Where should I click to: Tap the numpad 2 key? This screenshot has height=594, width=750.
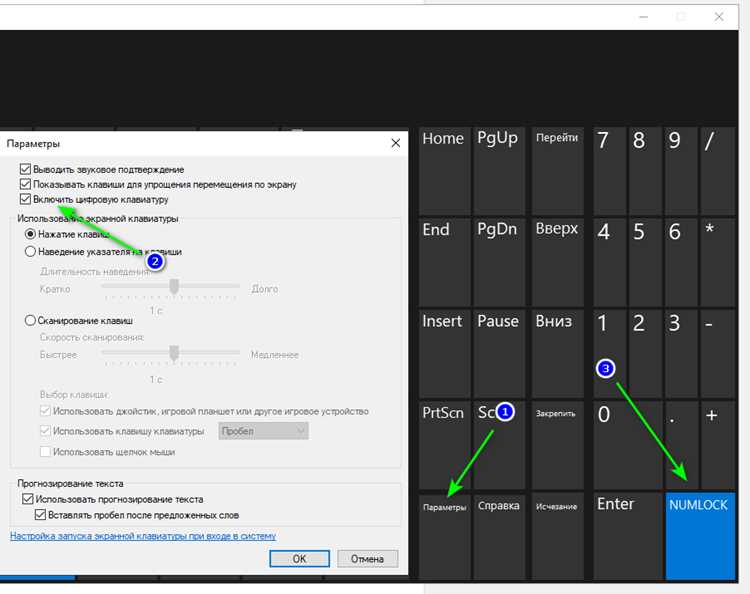point(645,353)
